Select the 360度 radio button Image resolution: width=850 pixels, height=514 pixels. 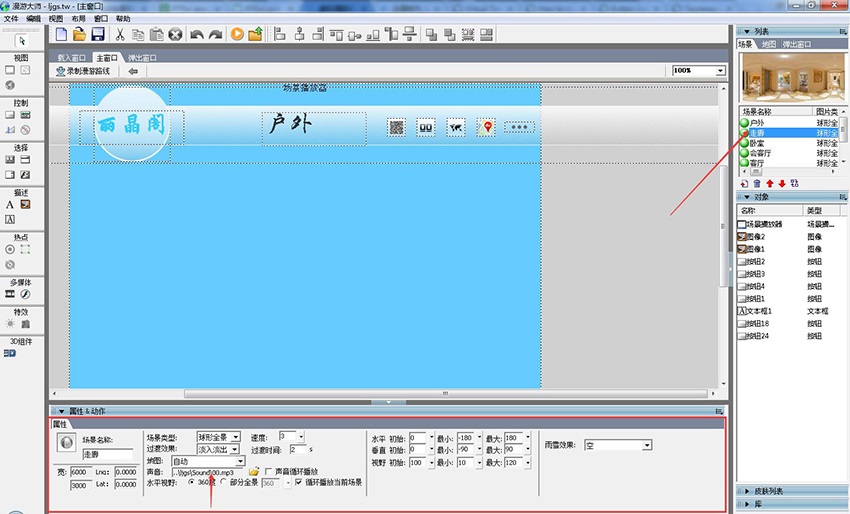tap(192, 482)
